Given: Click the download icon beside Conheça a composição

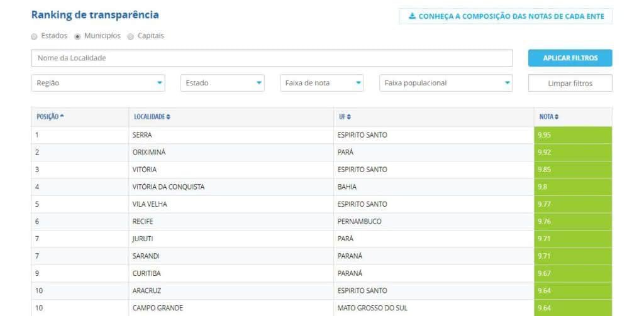Looking at the screenshot, I should (412, 16).
